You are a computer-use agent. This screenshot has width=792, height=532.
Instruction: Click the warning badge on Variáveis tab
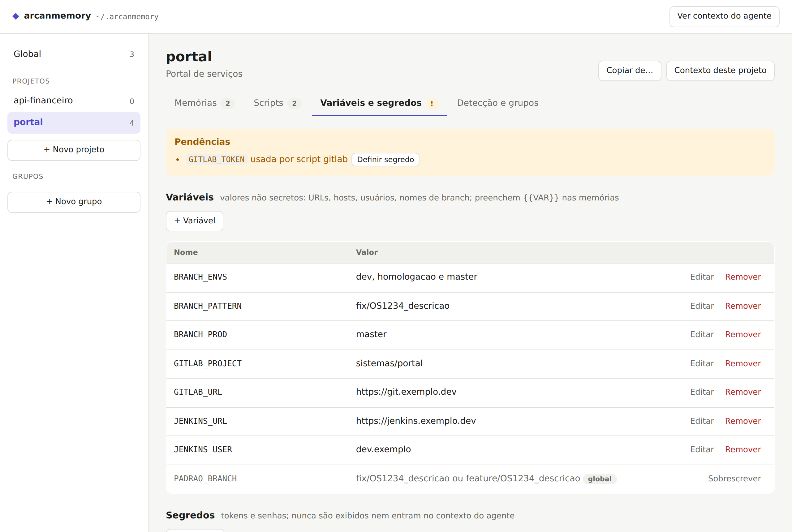coord(432,104)
